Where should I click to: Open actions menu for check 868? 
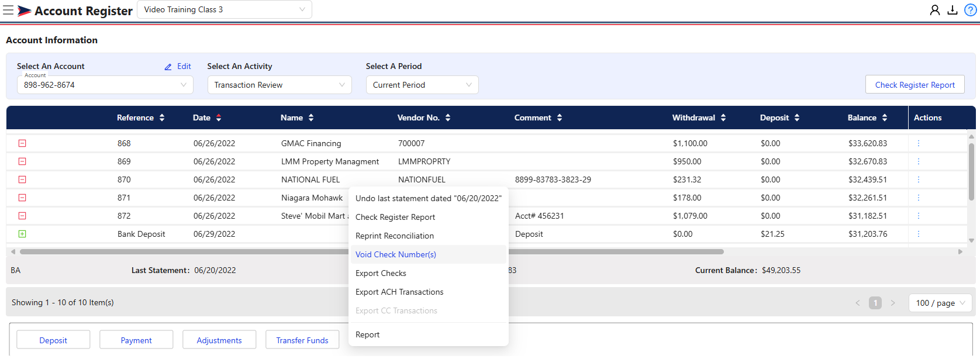click(919, 143)
